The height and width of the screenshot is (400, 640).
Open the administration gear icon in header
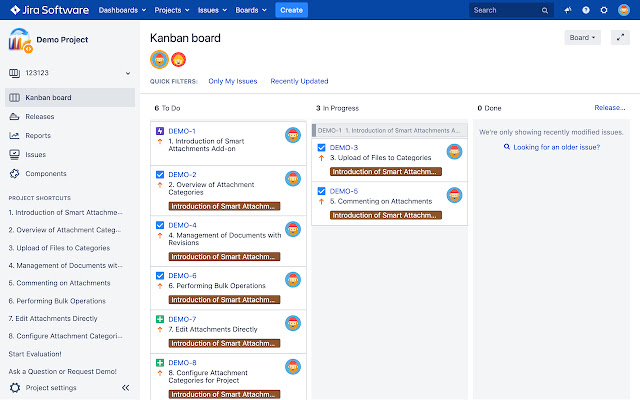tap(604, 10)
